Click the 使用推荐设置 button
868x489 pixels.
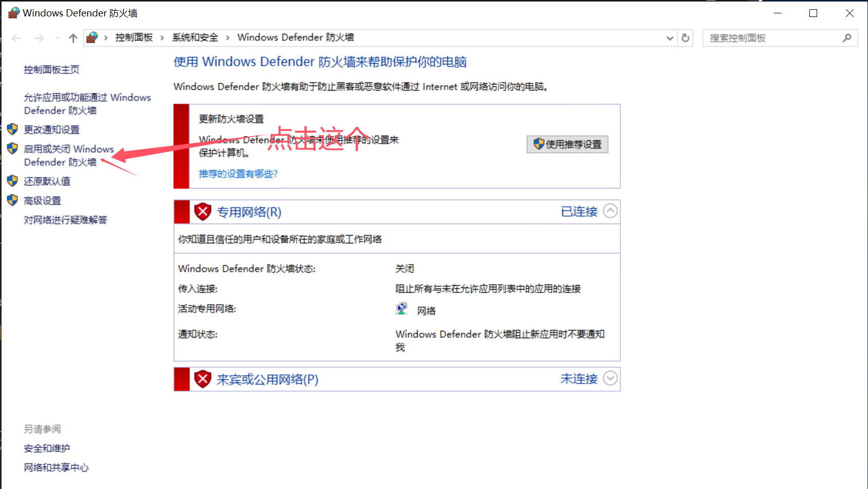(x=567, y=144)
